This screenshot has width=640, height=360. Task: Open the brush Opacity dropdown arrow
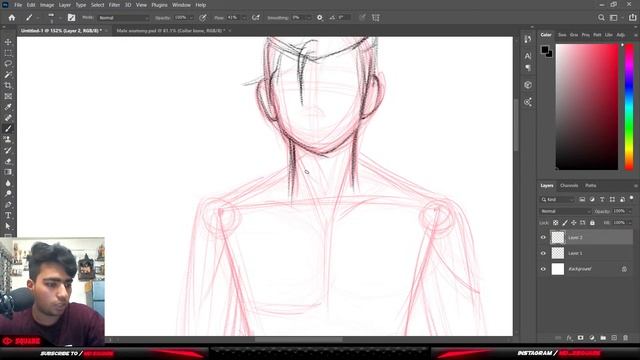191,18
